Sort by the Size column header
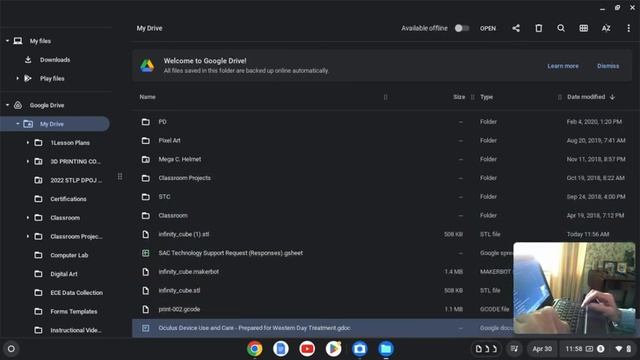This screenshot has height=360, width=640. click(459, 97)
